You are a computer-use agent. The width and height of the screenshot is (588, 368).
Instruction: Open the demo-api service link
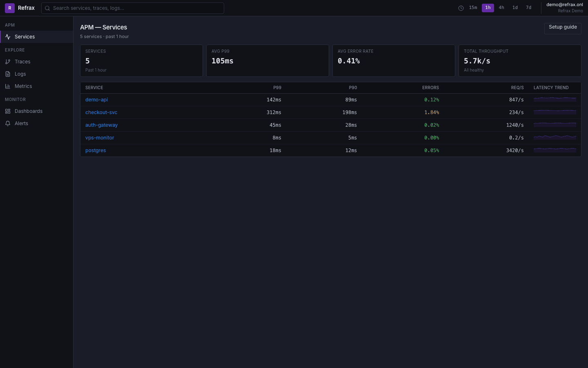96,100
